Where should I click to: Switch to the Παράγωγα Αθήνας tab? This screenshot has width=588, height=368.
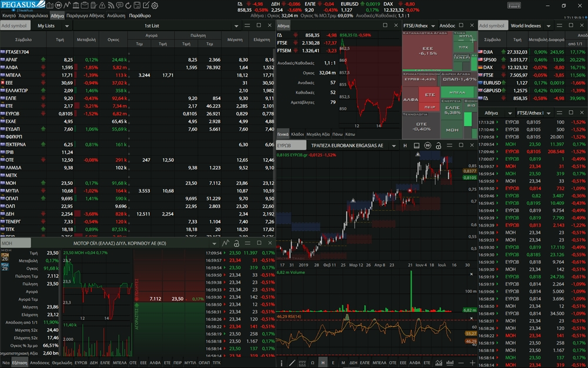(x=85, y=16)
